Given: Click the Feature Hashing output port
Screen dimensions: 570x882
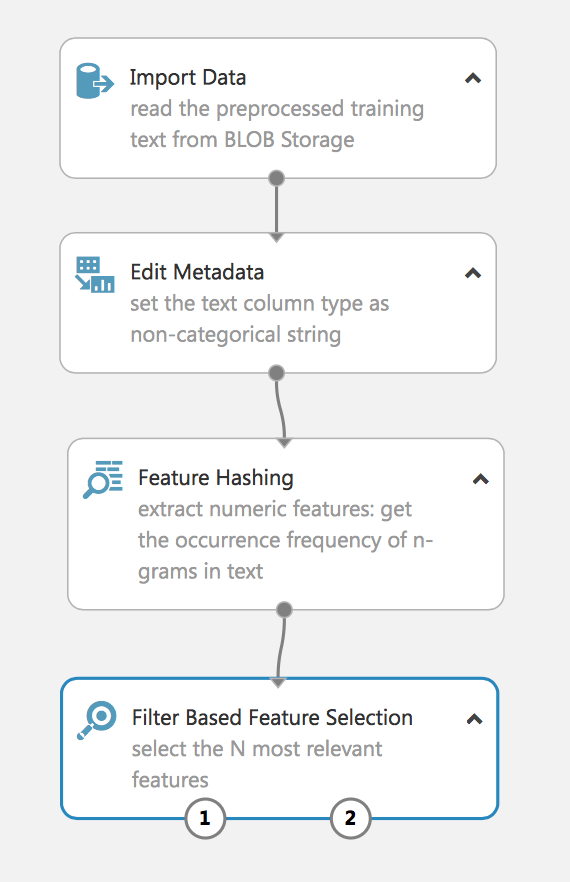Looking at the screenshot, I should 285,609.
